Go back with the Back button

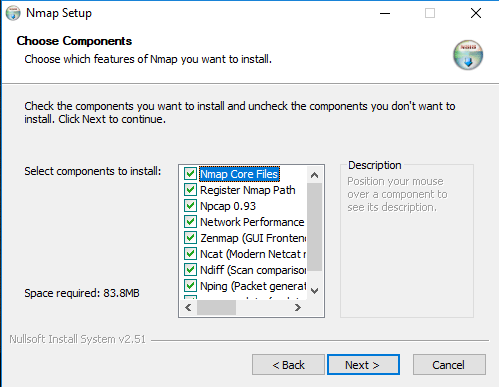(x=288, y=365)
